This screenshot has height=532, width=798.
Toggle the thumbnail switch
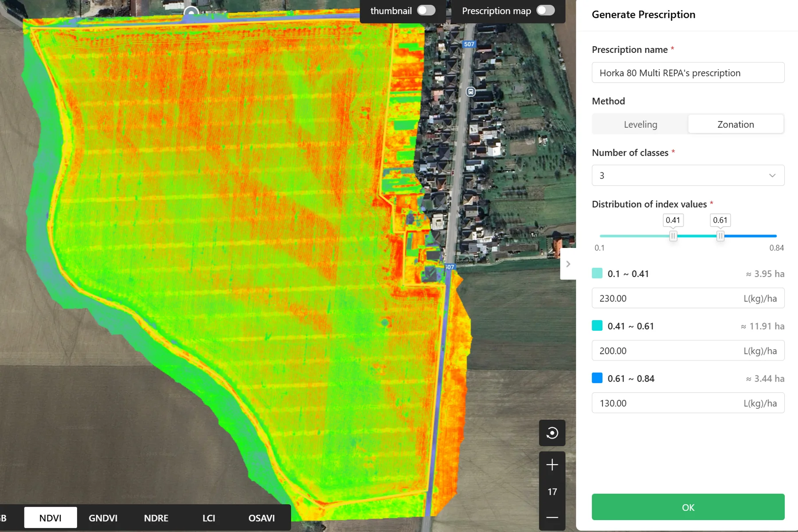pos(426,11)
